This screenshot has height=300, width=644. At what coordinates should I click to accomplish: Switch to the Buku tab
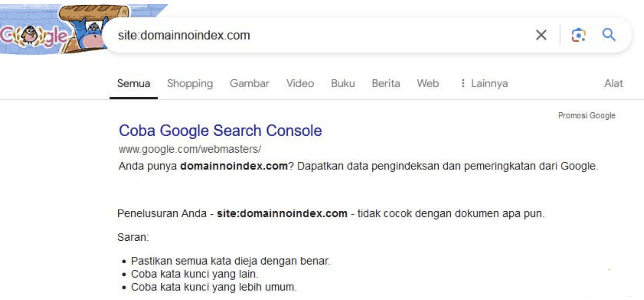[343, 83]
